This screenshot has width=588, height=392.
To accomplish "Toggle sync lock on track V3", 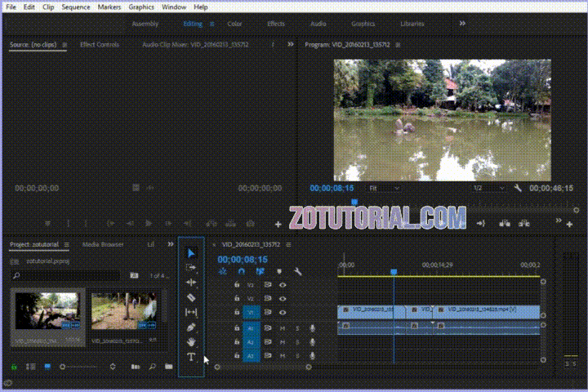I will 267,285.
